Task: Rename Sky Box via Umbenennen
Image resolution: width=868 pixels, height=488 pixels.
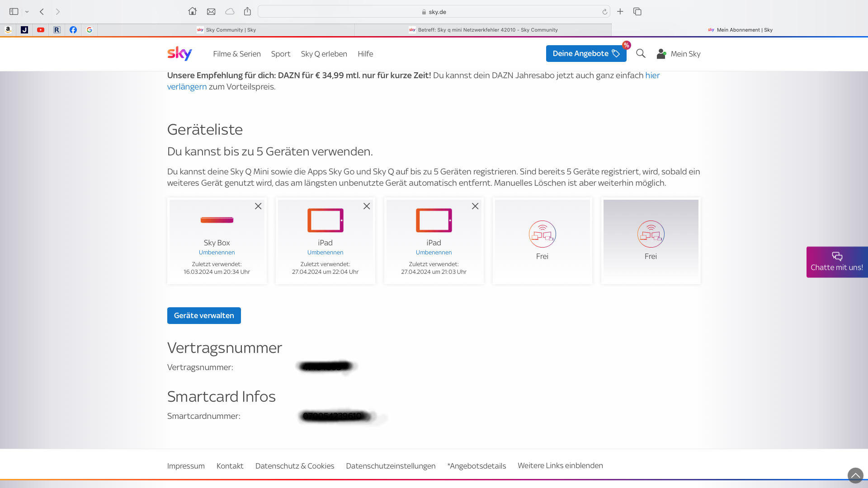Action: [217, 253]
